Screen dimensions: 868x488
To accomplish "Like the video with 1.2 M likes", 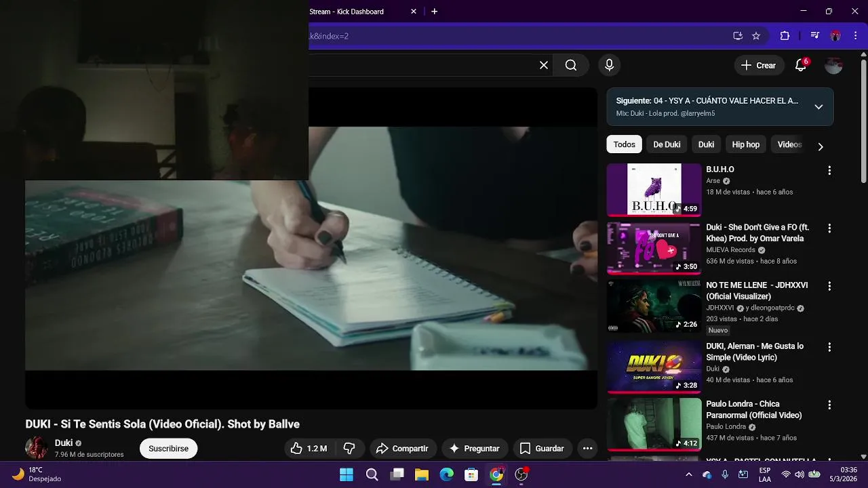I will pyautogui.click(x=309, y=449).
